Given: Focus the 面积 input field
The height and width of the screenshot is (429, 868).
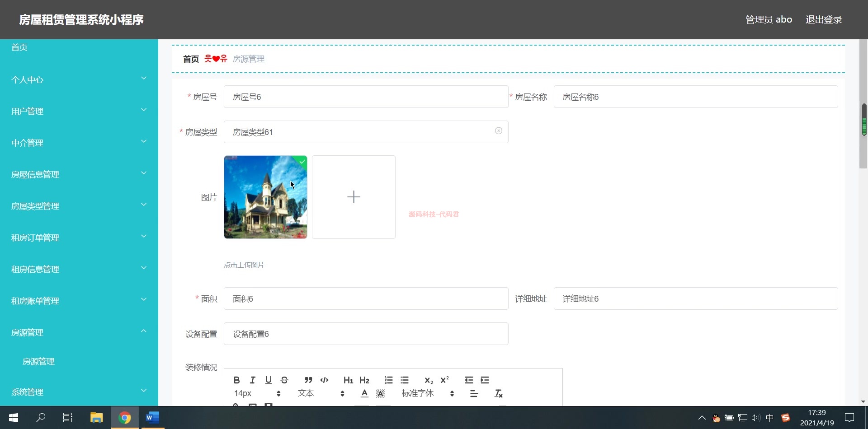Looking at the screenshot, I should click(366, 298).
